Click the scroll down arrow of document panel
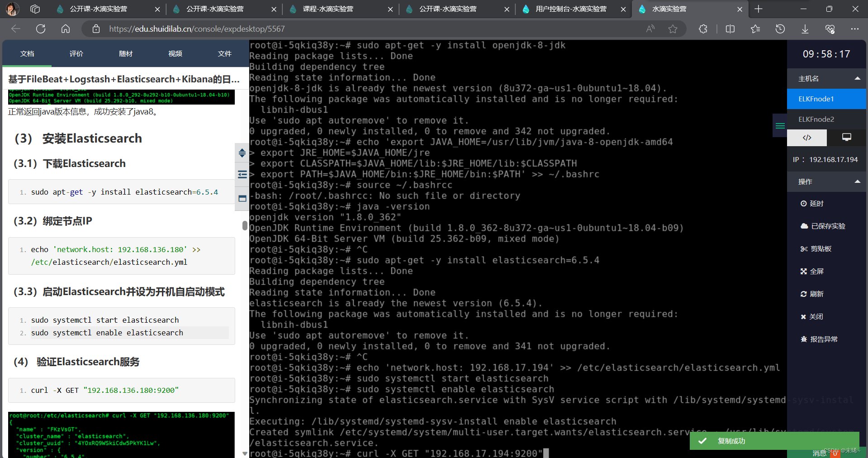 click(x=245, y=453)
